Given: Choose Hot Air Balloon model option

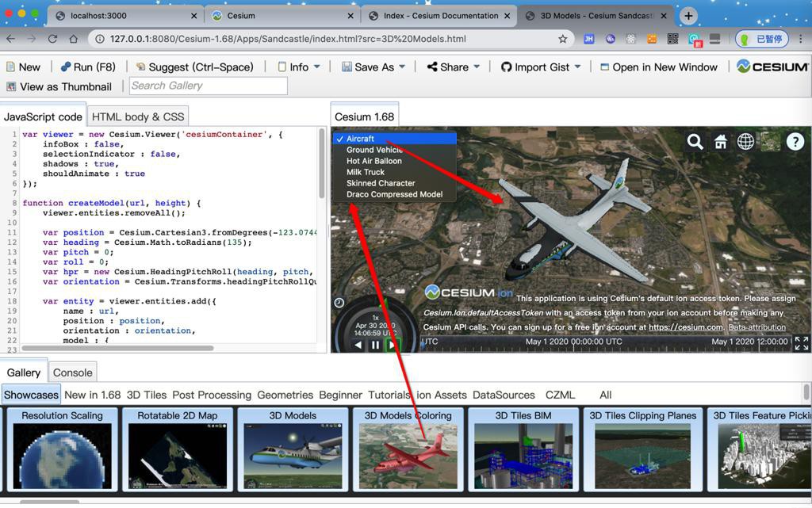Looking at the screenshot, I should tap(395, 161).
